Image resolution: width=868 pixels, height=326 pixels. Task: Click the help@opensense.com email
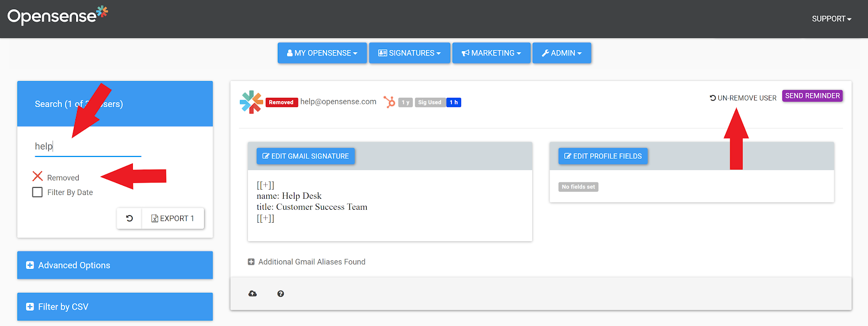tap(339, 102)
